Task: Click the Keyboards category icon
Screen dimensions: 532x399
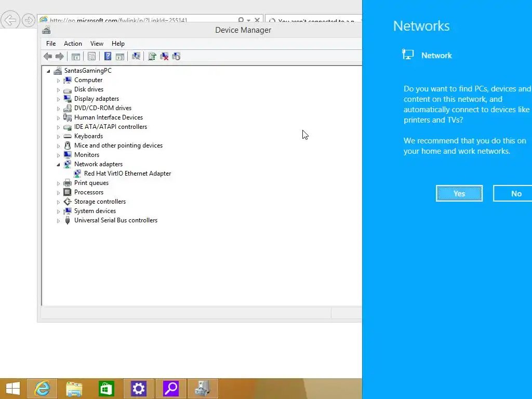Action: (68, 136)
